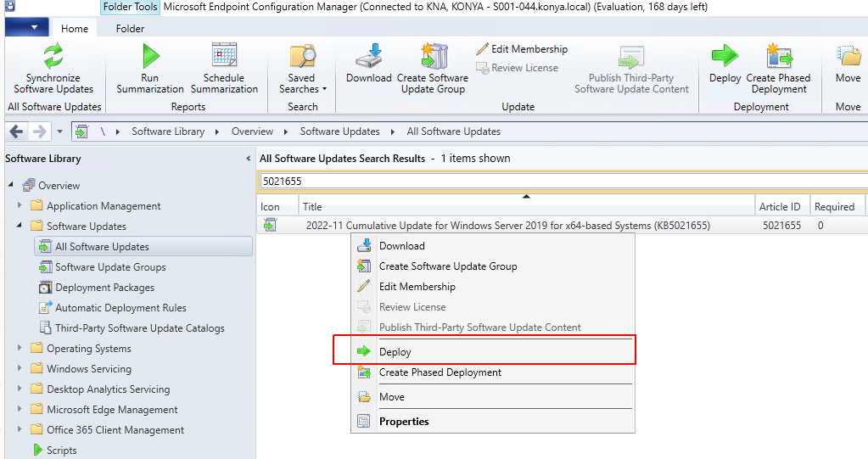The height and width of the screenshot is (459, 868).
Task: Click Edit Membership in the ribbon
Action: (522, 48)
